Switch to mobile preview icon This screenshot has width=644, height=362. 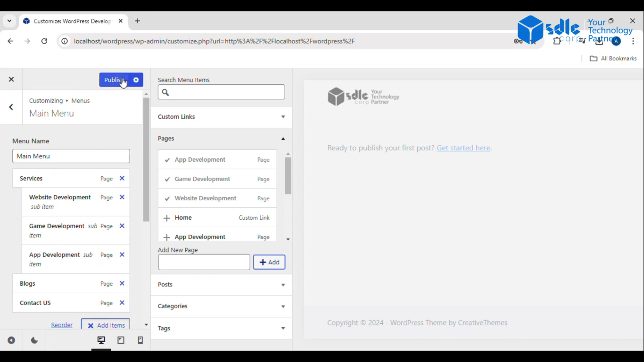(140, 340)
